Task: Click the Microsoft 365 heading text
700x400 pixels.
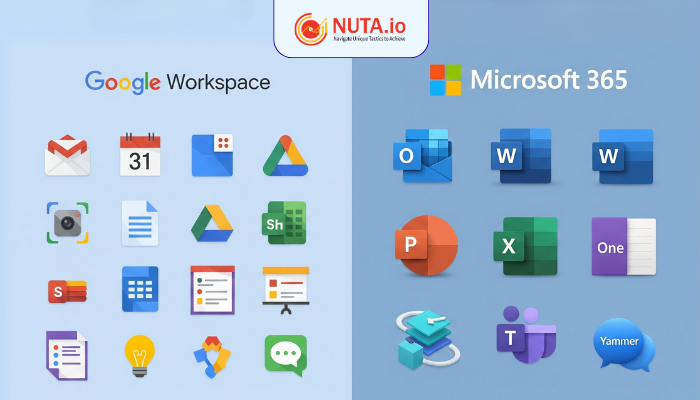Action: pos(549,80)
